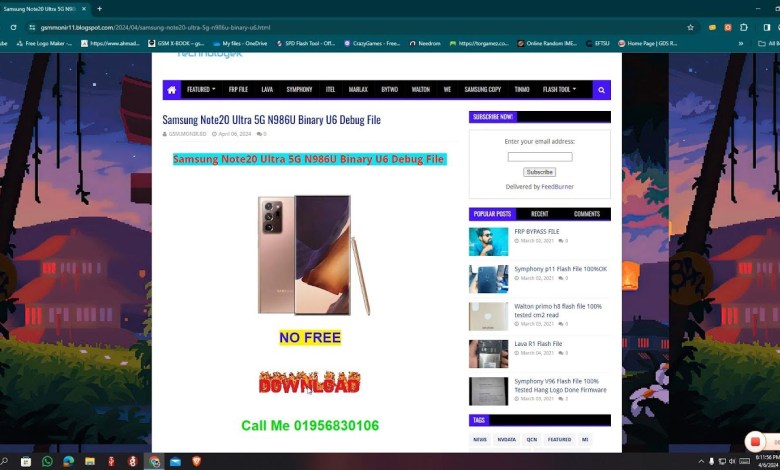780x470 pixels.
Task: Go to the blog home icon
Action: [172, 90]
